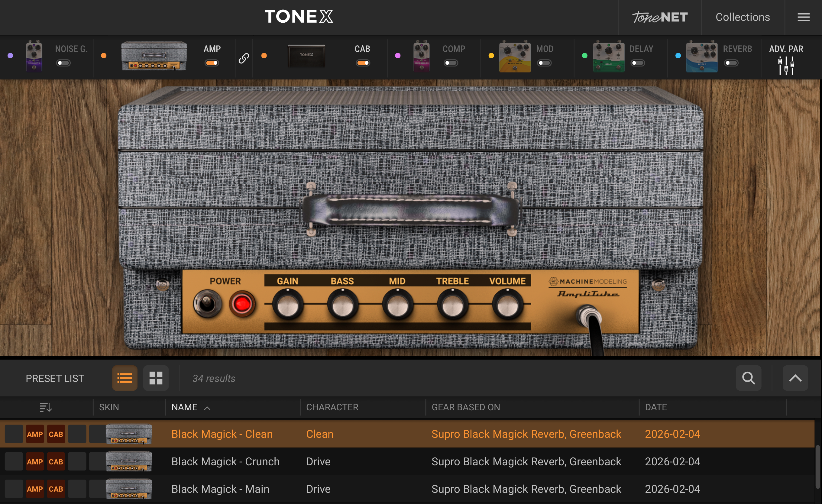The height and width of the screenshot is (504, 822).
Task: Click the GAIN knob on the amp
Action: 288,305
